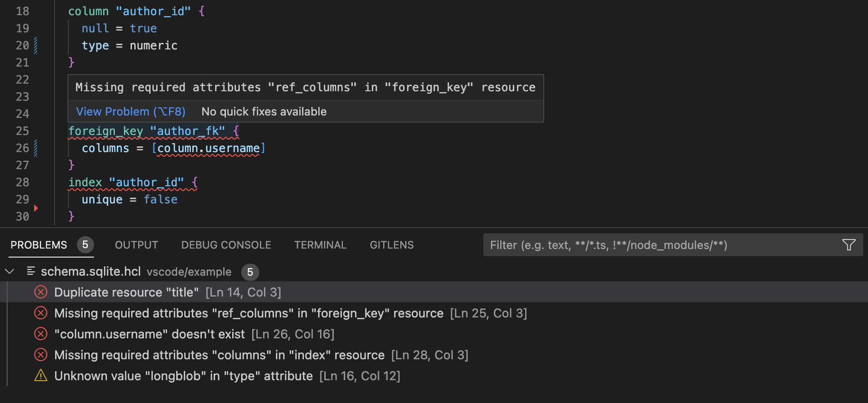
Task: Select the GITLENS tab
Action: point(391,245)
